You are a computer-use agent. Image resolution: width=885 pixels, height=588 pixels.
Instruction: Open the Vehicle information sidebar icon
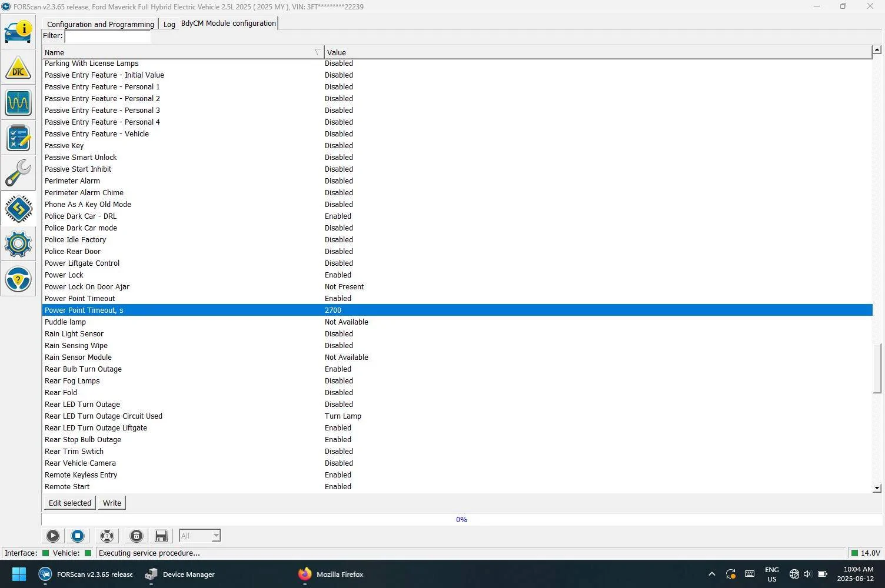pyautogui.click(x=18, y=32)
